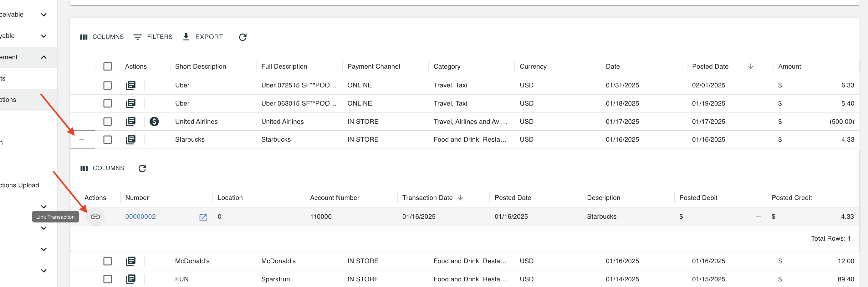Check the Uber 6.33 row checkbox

[x=108, y=85]
